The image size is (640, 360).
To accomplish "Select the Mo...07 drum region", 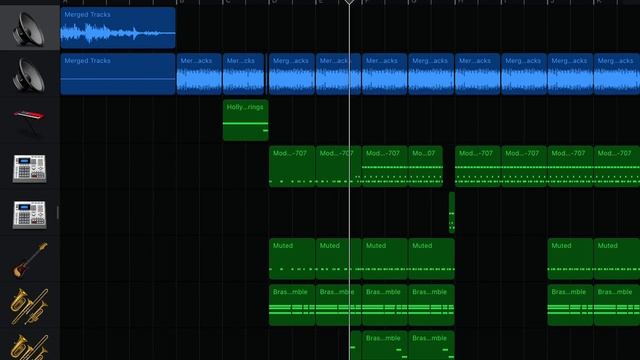I will 426,166.
